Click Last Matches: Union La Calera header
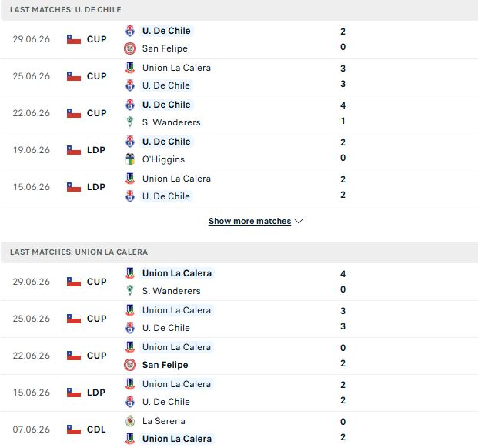Image resolution: width=478 pixels, height=448 pixels. [79, 252]
